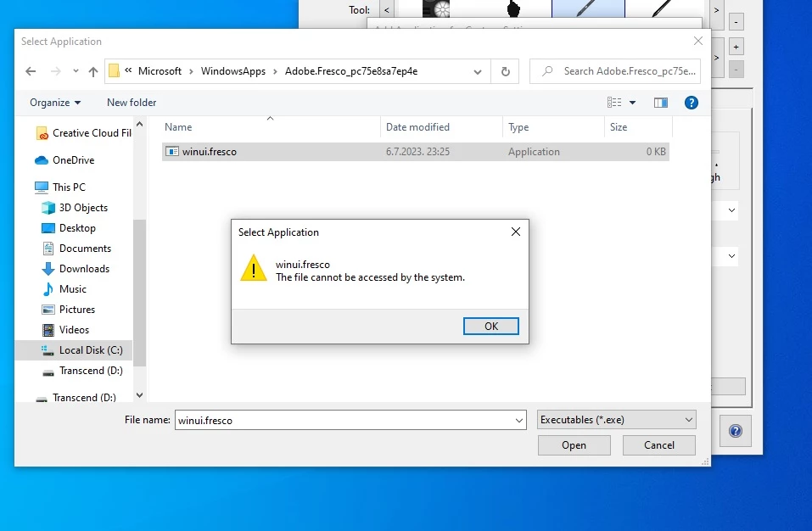Open Videos in the navigation pane
Image resolution: width=812 pixels, height=531 pixels.
(x=65, y=330)
